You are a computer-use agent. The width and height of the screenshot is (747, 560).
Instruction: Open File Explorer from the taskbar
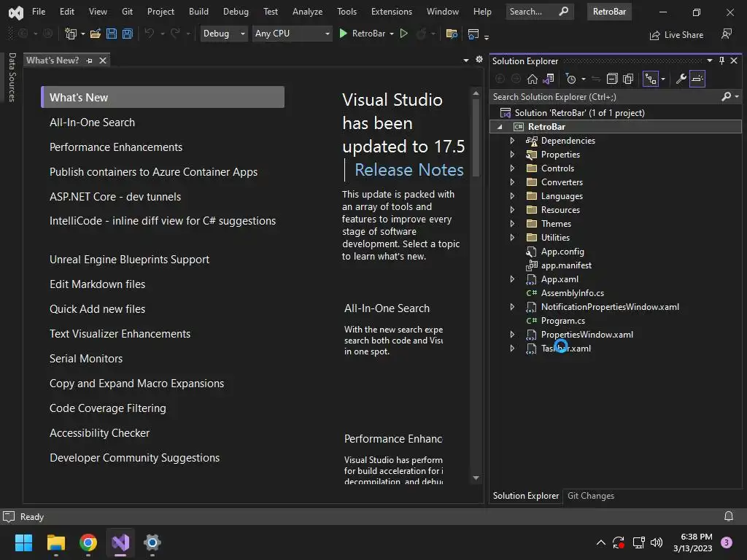[x=55, y=542]
